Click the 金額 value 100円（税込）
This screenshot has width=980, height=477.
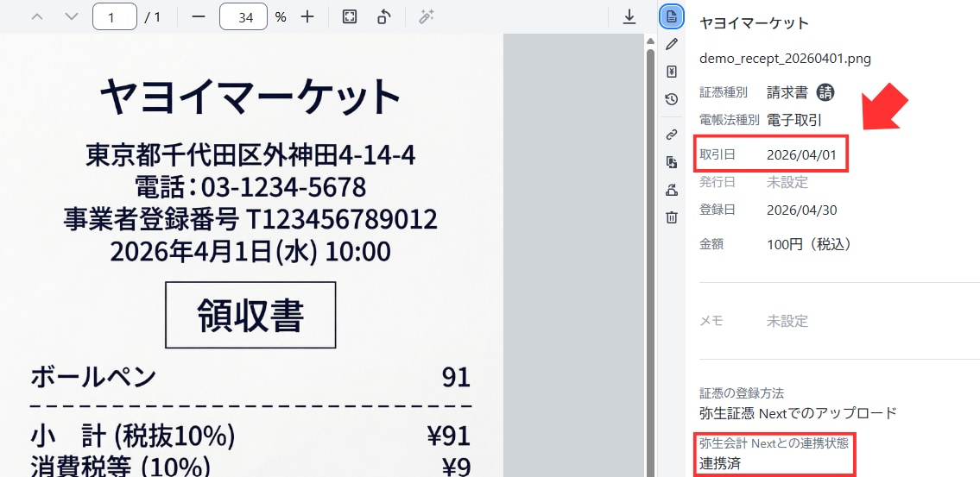[809, 244]
